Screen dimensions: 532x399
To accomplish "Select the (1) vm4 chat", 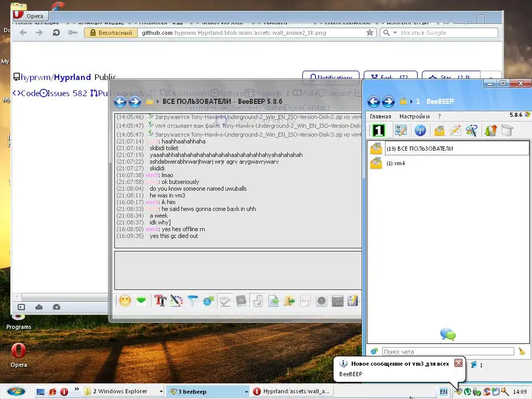I will click(x=449, y=163).
